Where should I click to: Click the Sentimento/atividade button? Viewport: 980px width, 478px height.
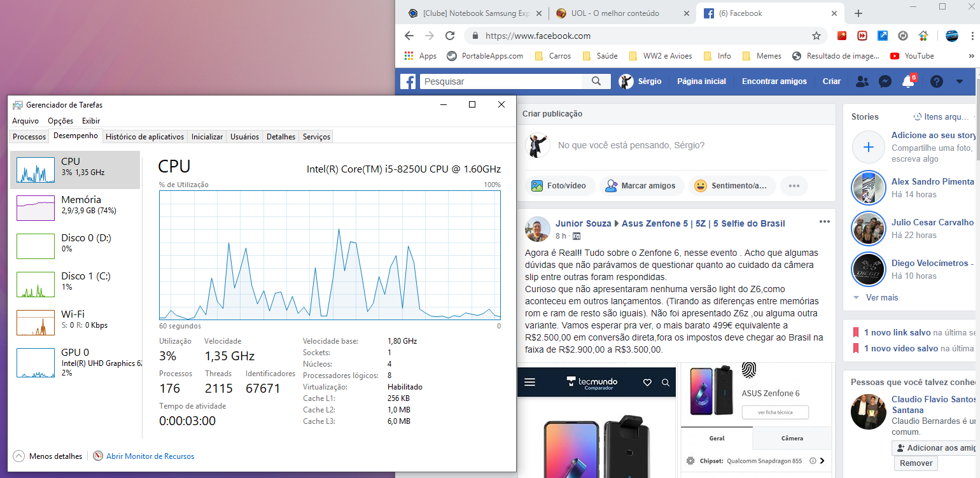click(x=732, y=186)
